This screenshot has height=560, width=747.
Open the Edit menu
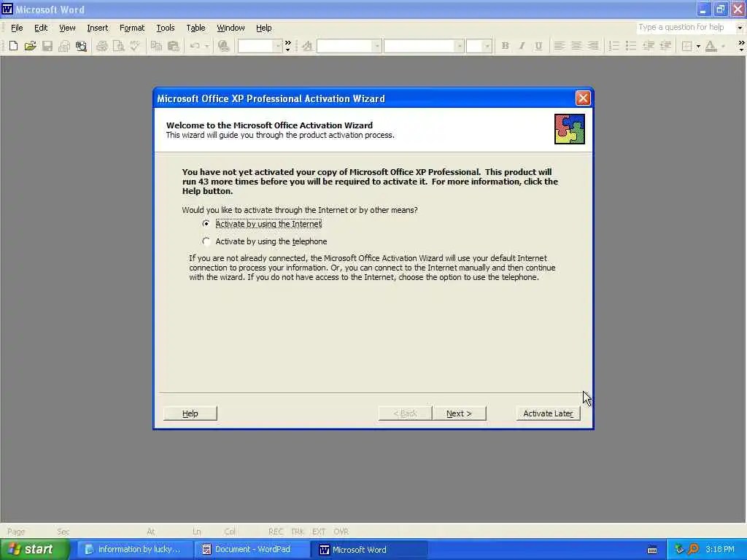tap(41, 28)
